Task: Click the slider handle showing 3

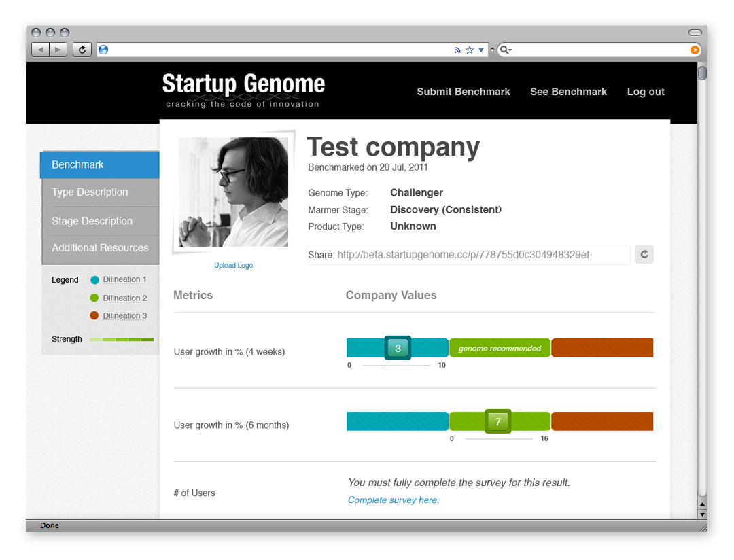Action: 398,348
